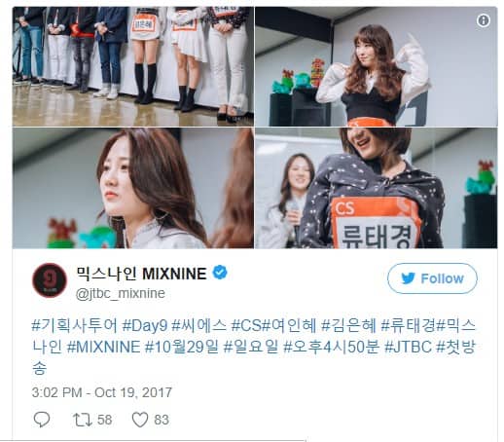Open the MIXNINE profile avatar
504x442 pixels.
pos(50,280)
